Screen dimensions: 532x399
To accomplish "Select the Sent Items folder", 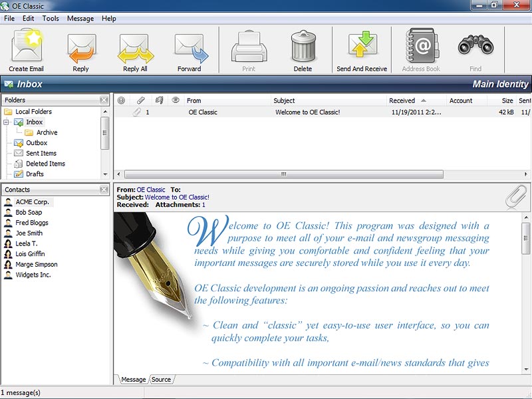I will [41, 153].
